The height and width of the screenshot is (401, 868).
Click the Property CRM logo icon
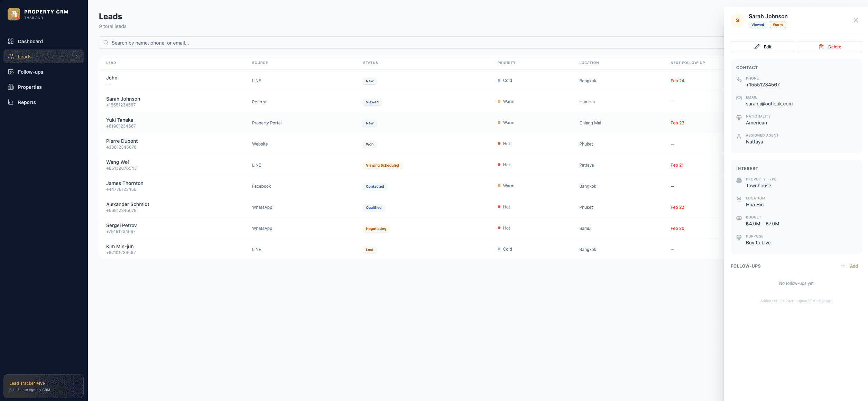tap(14, 14)
